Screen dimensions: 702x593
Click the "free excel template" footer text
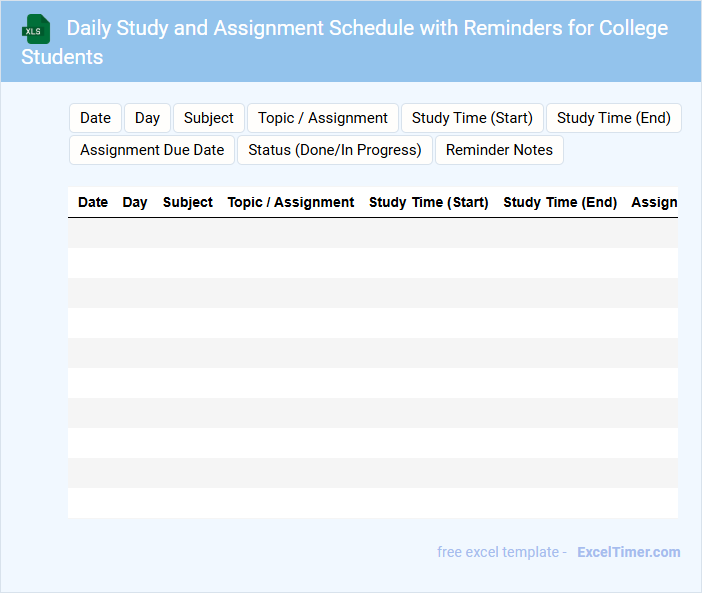[501, 552]
